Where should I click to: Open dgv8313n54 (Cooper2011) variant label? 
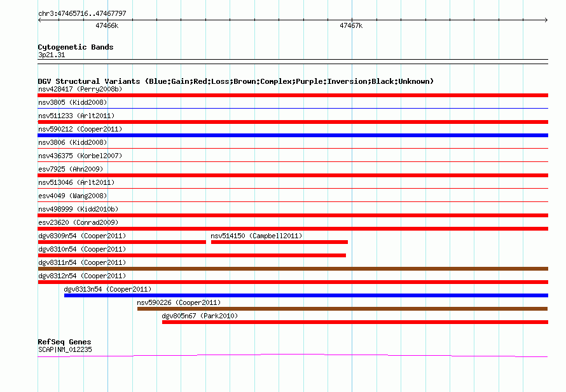point(107,289)
